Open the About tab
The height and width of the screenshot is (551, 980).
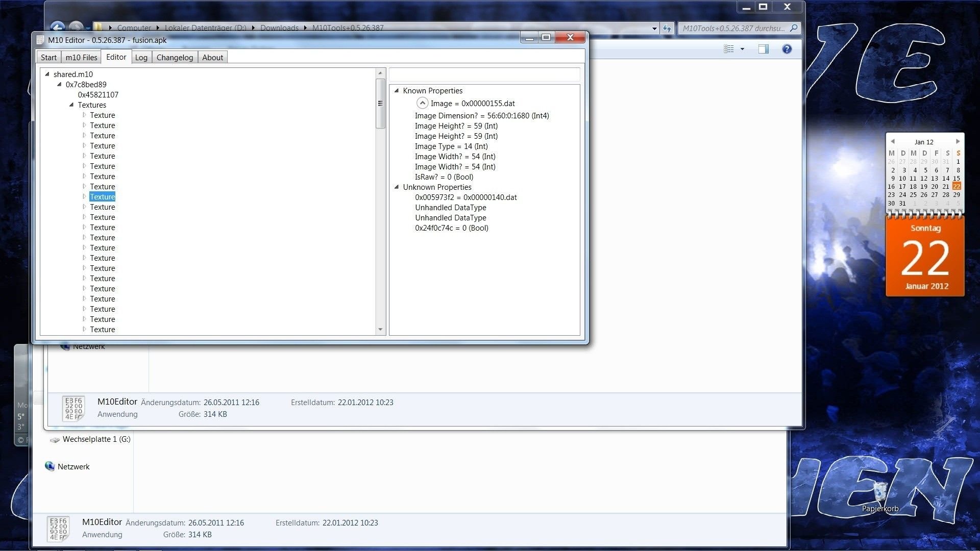click(x=212, y=57)
